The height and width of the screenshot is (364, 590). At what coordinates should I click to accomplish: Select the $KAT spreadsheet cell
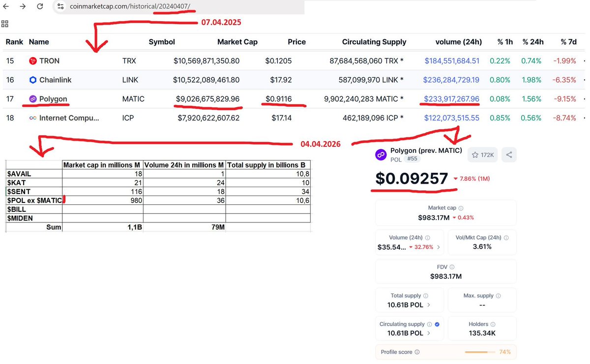point(34,182)
